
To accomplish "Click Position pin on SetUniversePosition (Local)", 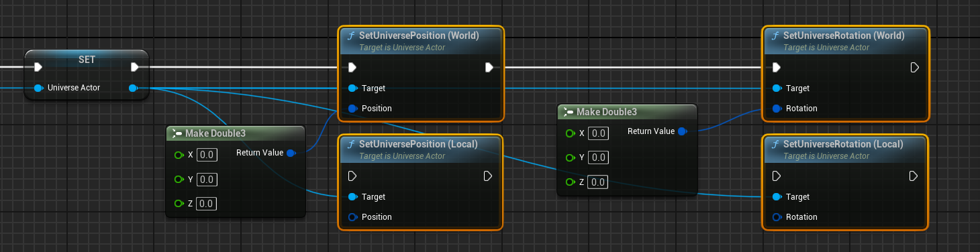I will 352,216.
